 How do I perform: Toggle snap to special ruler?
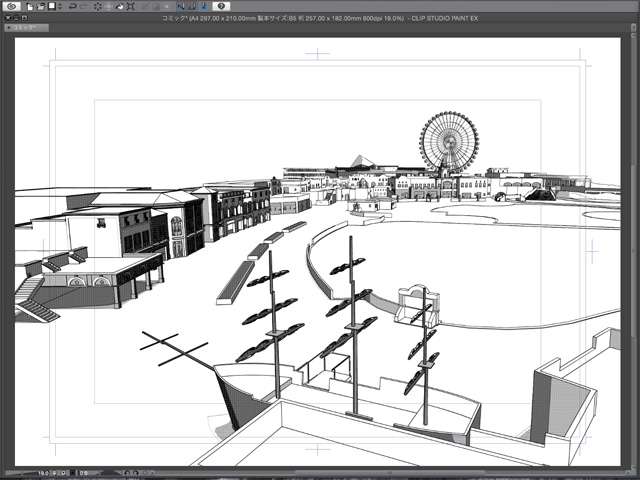pyautogui.click(x=192, y=6)
